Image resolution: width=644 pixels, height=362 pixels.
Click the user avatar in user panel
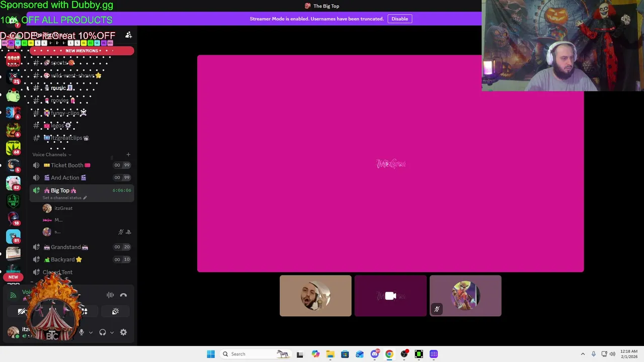[14, 332]
